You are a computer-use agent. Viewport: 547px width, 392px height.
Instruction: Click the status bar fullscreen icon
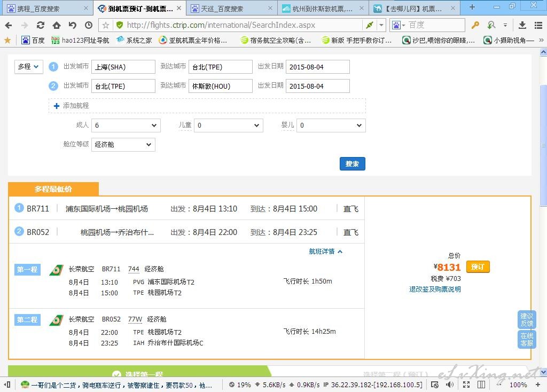pyautogui.click(x=466, y=385)
